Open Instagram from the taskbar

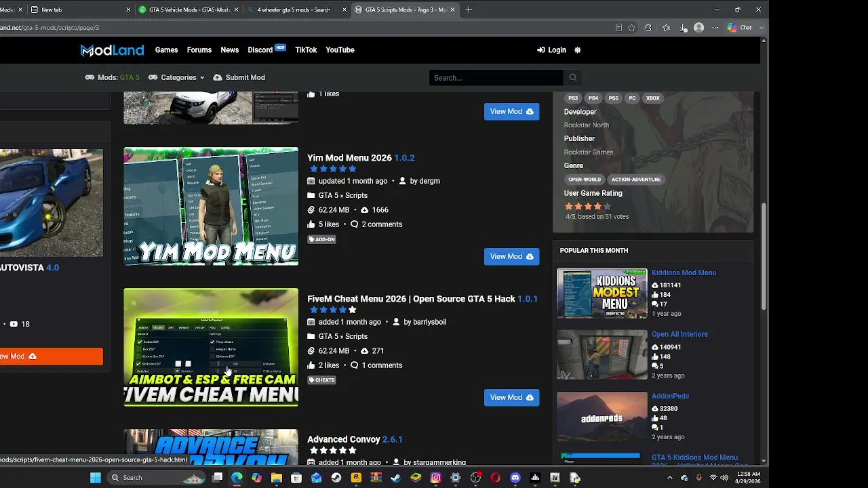click(436, 478)
